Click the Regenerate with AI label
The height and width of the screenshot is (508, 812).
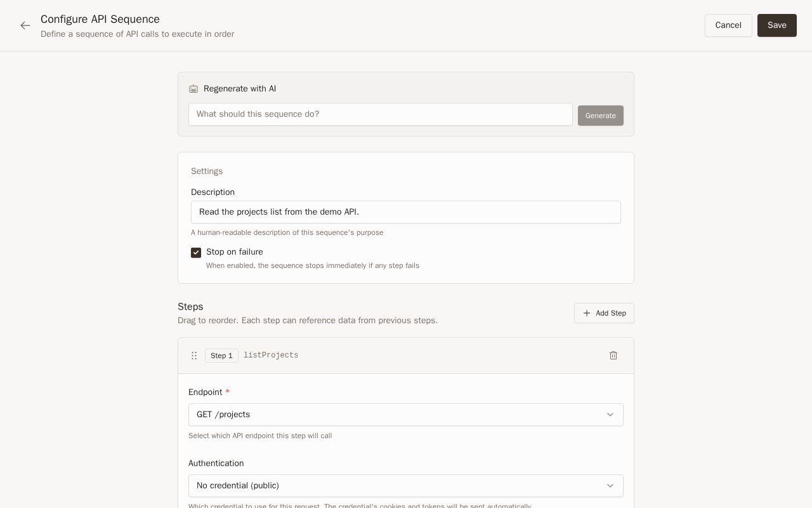coord(240,89)
